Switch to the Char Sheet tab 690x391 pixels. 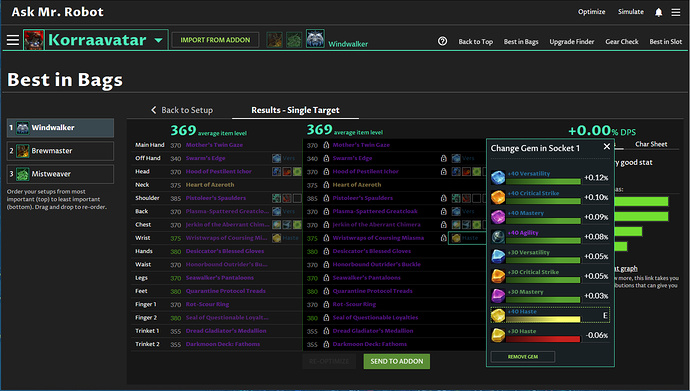point(651,144)
